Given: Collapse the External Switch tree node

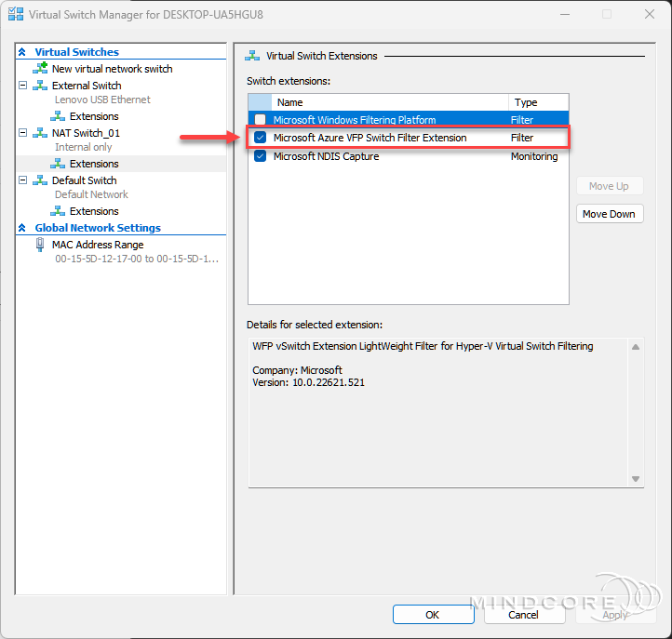Looking at the screenshot, I should (x=22, y=86).
